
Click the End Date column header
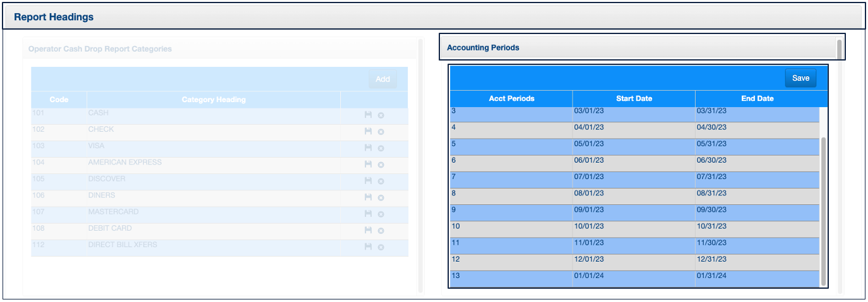pyautogui.click(x=757, y=98)
